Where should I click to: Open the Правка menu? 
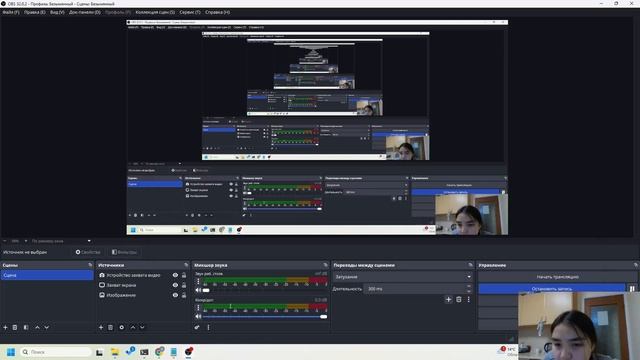pyautogui.click(x=35, y=12)
